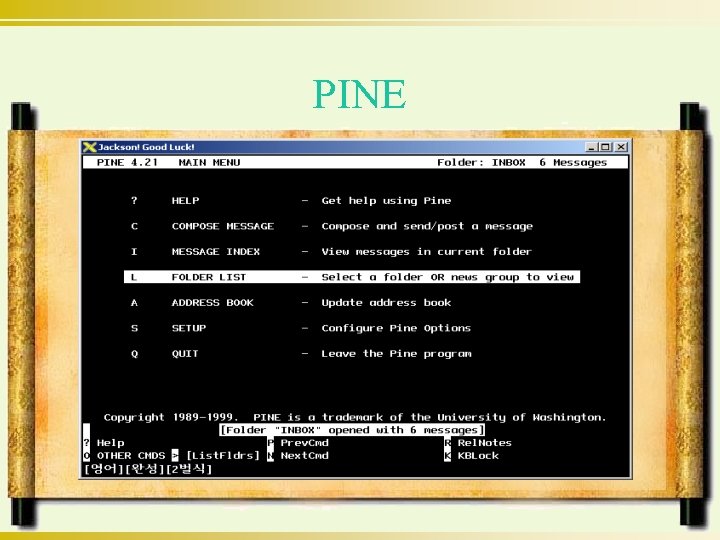This screenshot has width=720, height=540.
Task: Click "Compose and send/post a message" text
Action: [427, 226]
